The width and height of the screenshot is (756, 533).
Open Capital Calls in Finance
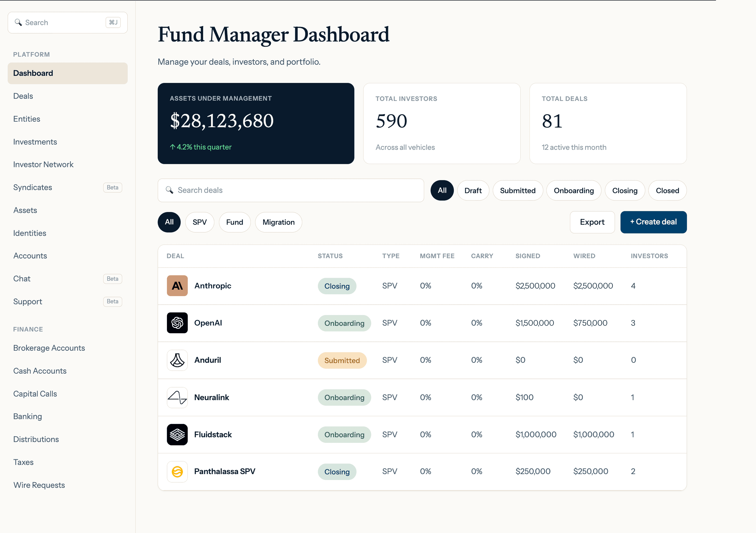pyautogui.click(x=67, y=394)
